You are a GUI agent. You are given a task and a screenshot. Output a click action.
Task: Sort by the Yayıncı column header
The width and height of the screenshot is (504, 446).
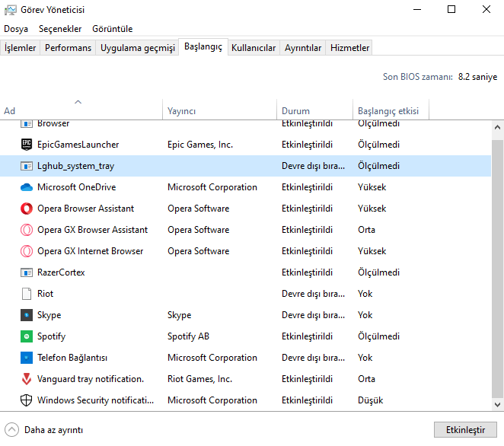(x=219, y=110)
